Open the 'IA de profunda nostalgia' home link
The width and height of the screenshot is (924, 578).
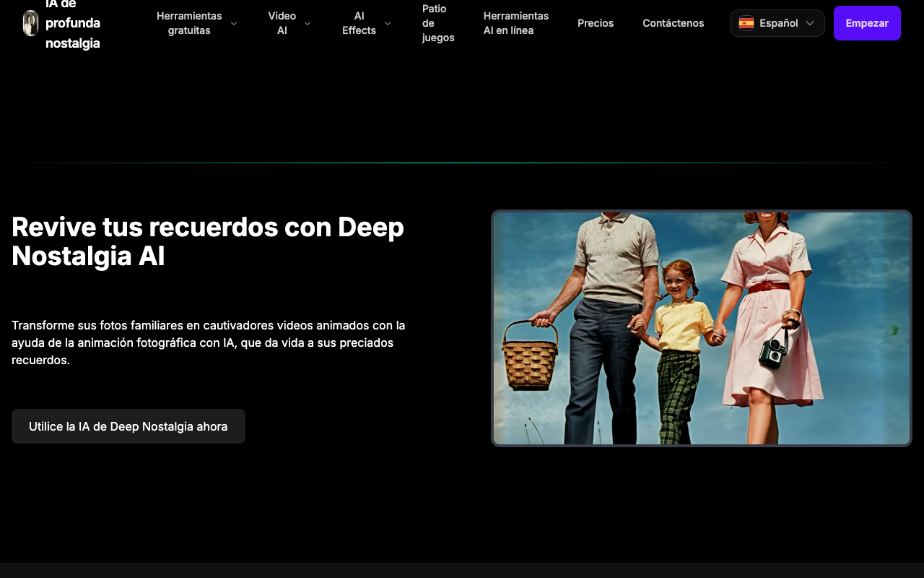tap(72, 23)
